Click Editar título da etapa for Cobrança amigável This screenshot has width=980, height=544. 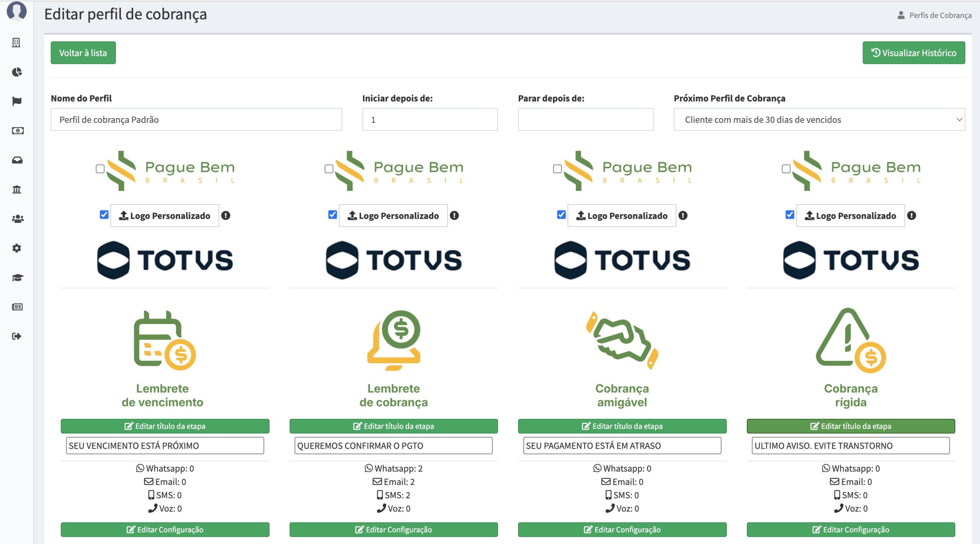coord(622,426)
